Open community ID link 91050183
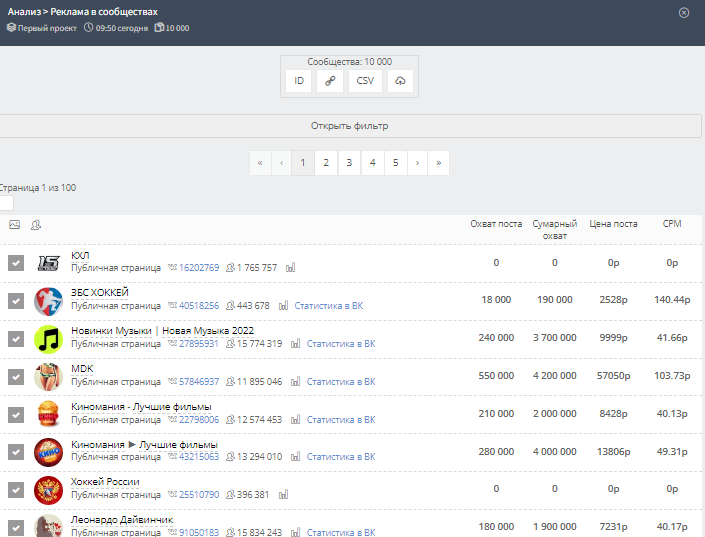 pyautogui.click(x=199, y=533)
